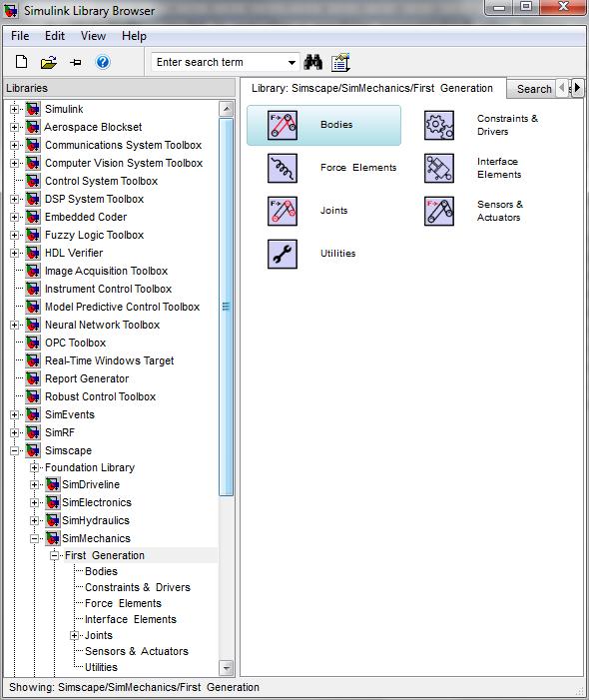Select Image Acquisition Toolbox row
Image resolution: width=589 pixels, height=700 pixels.
point(106,271)
